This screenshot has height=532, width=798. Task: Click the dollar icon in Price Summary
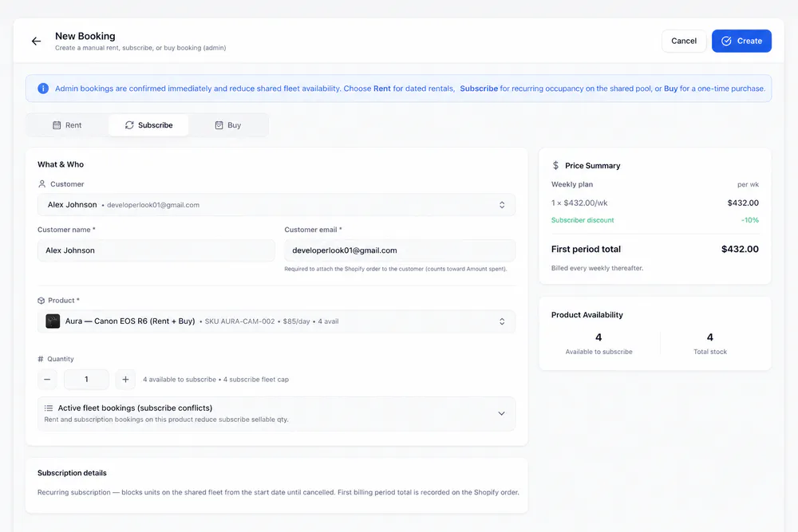point(555,165)
